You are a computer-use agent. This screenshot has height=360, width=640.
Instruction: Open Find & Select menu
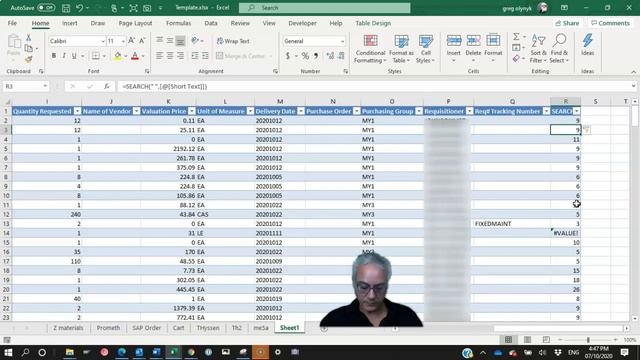(x=559, y=49)
